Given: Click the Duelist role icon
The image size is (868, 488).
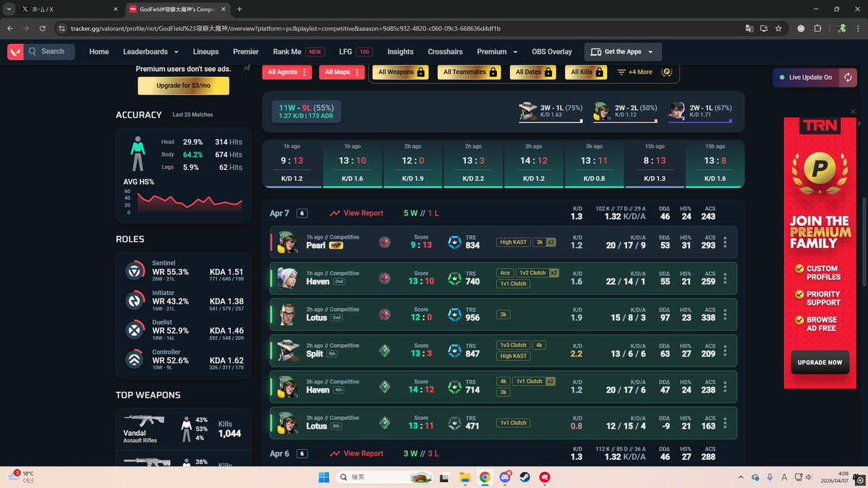Looking at the screenshot, I should [135, 330].
